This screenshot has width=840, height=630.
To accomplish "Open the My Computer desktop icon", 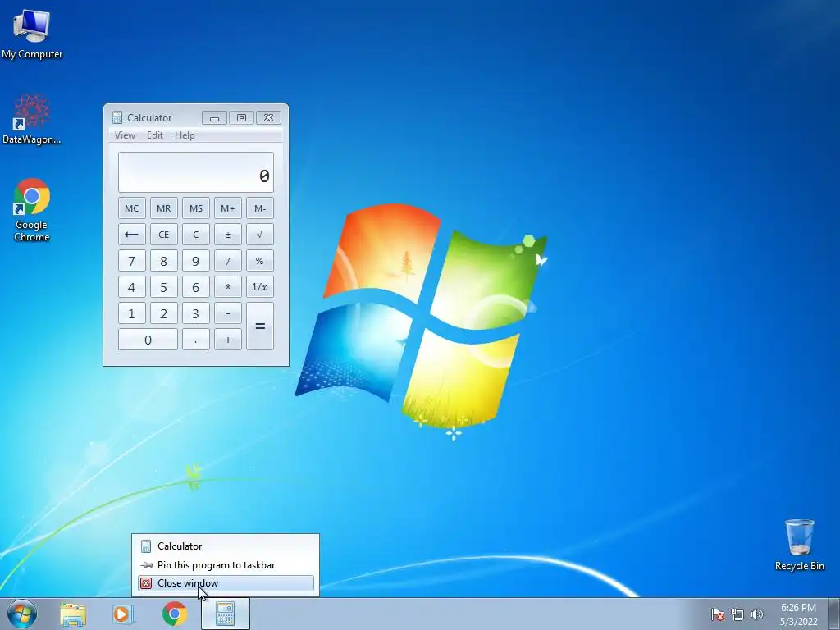I will 32,33.
